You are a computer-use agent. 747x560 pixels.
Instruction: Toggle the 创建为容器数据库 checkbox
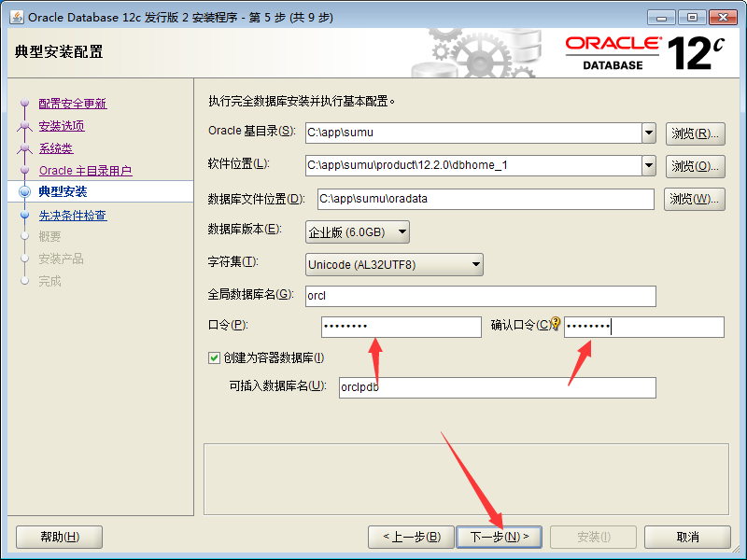(214, 357)
